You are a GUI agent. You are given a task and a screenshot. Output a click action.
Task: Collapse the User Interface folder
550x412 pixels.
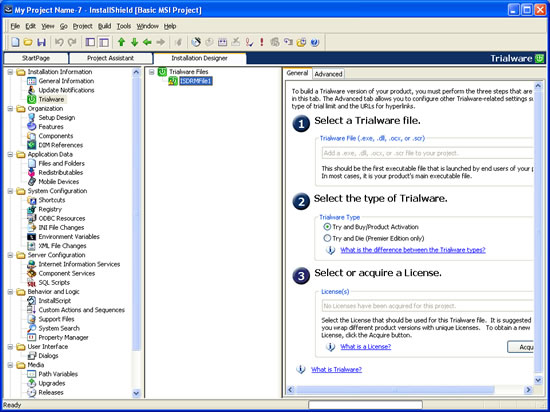(10, 346)
